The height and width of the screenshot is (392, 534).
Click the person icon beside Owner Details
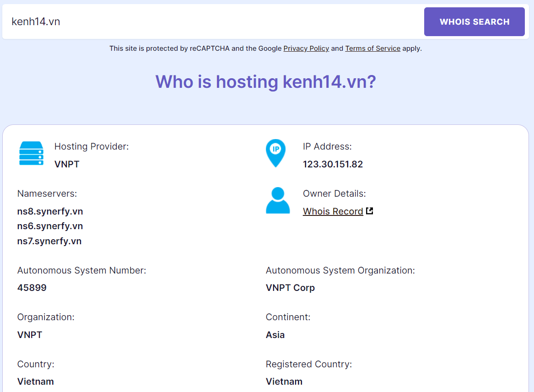[x=278, y=201]
